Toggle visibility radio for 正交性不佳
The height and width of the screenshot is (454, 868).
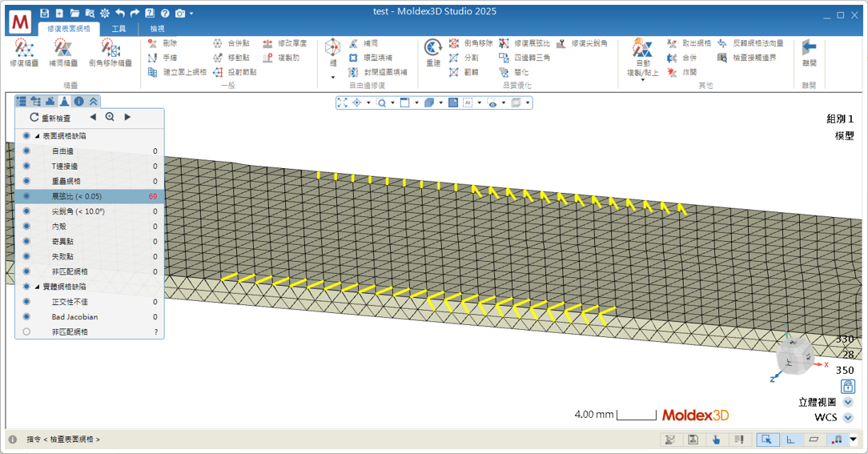tap(26, 302)
